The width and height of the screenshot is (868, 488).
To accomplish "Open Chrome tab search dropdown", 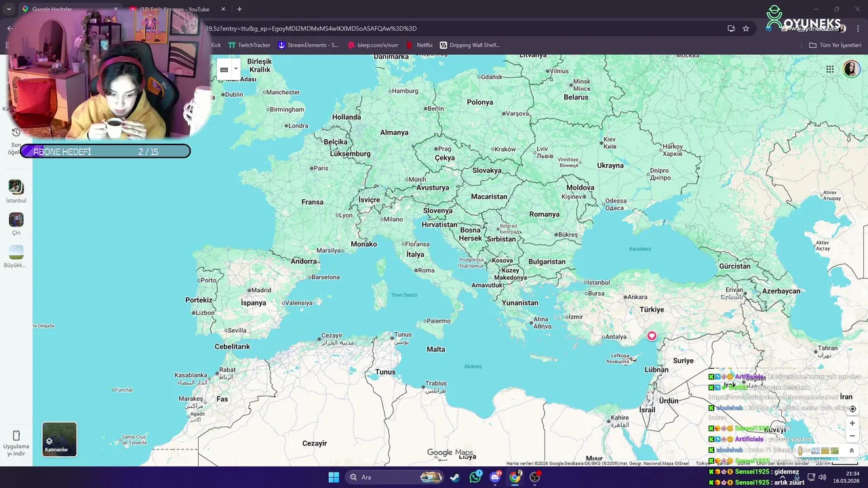I will 9,9.
